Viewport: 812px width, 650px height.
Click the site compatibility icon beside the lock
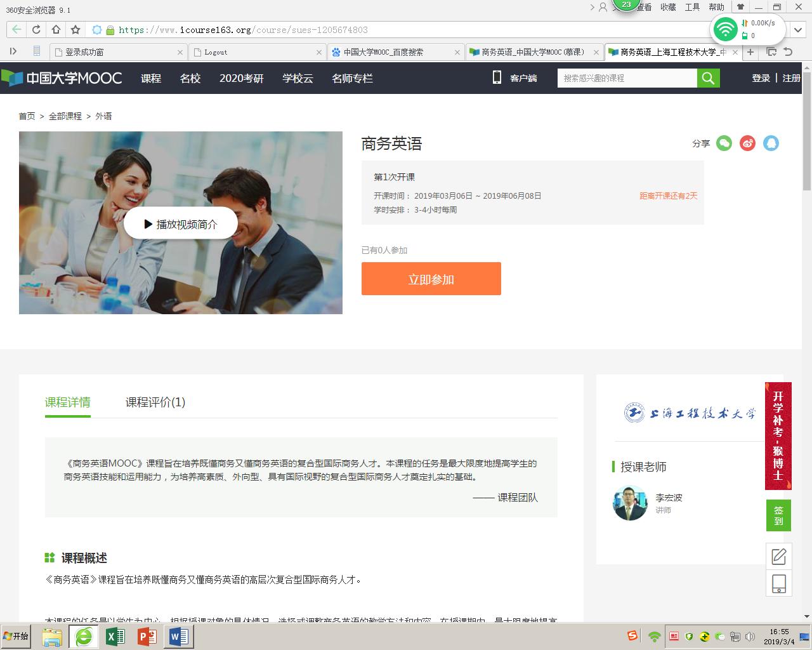[97, 30]
